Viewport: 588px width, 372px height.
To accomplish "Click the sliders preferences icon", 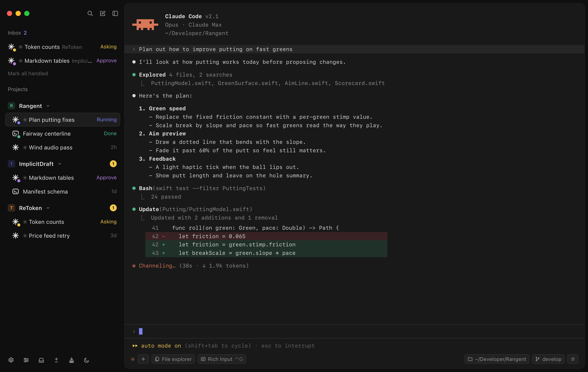I will [26, 360].
